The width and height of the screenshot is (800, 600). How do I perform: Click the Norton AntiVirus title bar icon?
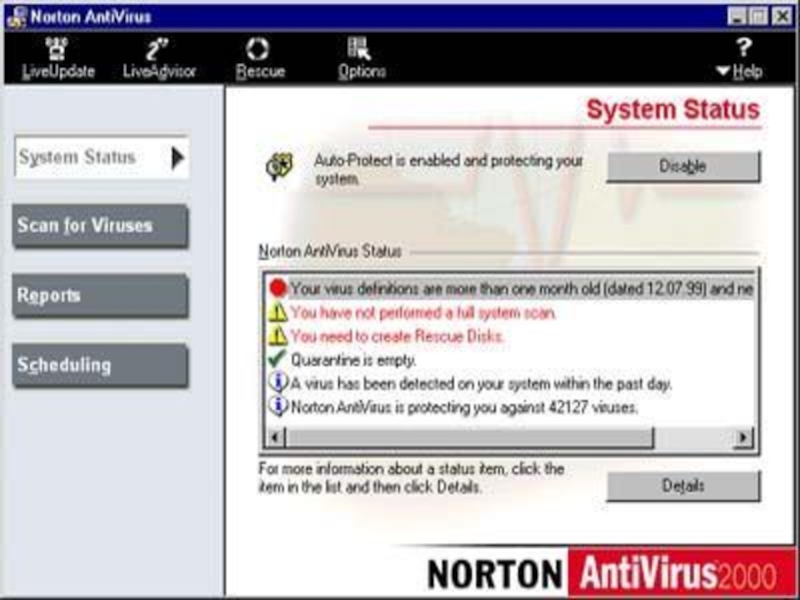point(16,17)
